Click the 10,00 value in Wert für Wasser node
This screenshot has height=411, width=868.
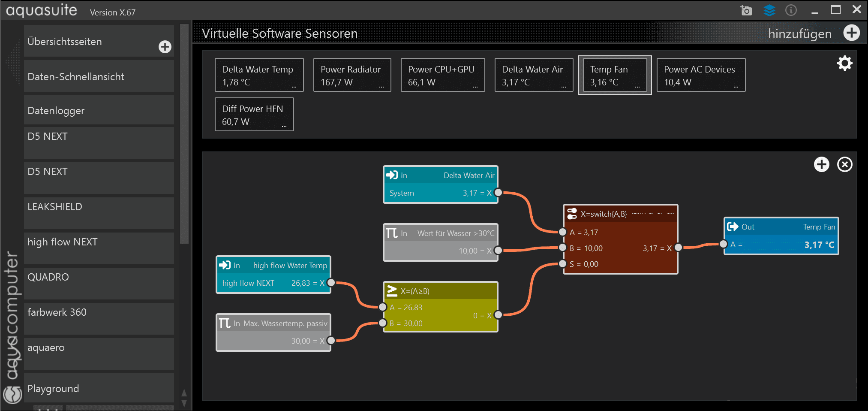(468, 251)
